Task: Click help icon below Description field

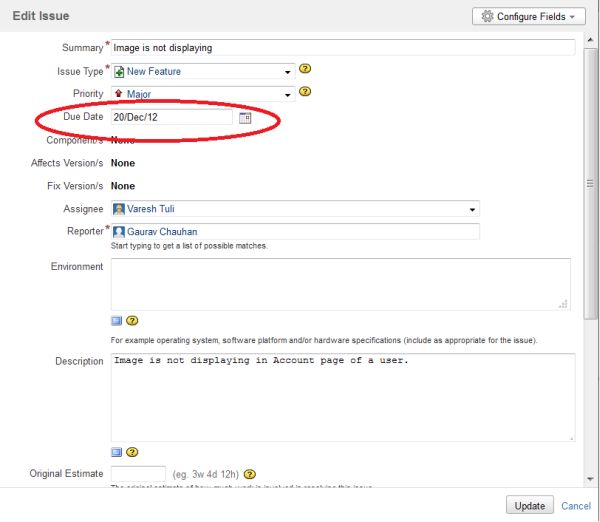Action: (132, 452)
